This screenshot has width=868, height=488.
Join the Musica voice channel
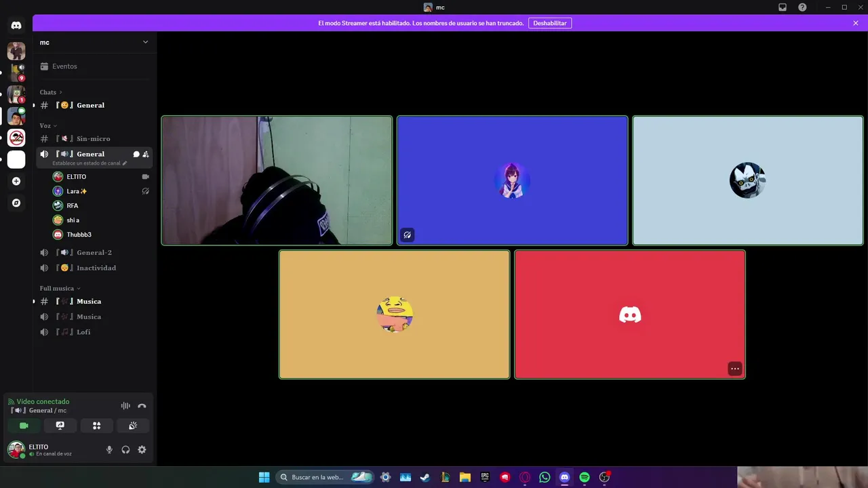point(94,317)
